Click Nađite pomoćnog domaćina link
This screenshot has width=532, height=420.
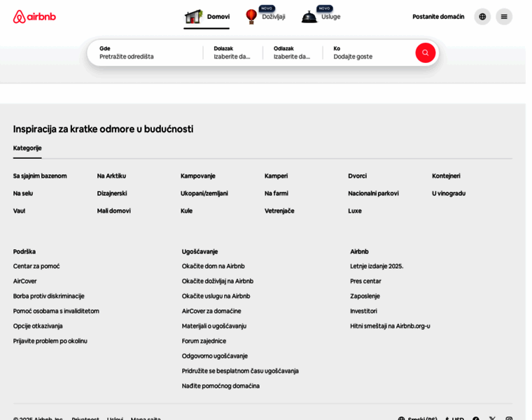click(220, 386)
